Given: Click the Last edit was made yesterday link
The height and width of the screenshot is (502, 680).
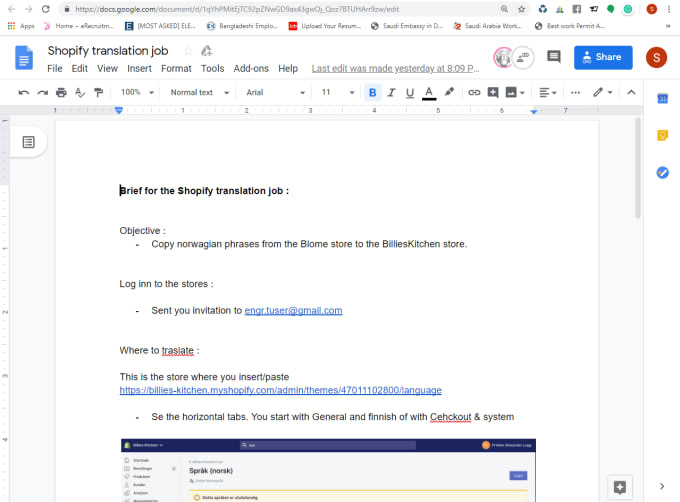Looking at the screenshot, I should click(x=395, y=68).
